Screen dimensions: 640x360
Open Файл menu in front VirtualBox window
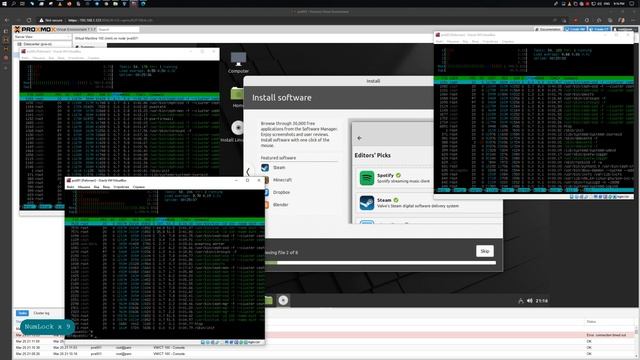point(70,187)
